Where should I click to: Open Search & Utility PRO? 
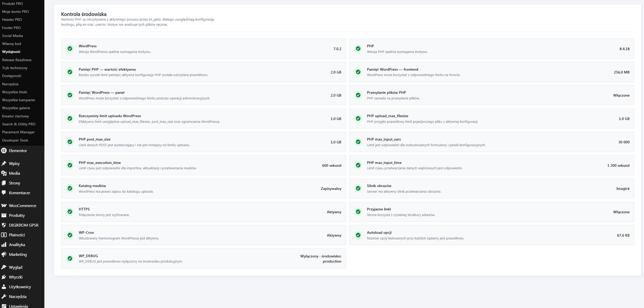click(19, 124)
